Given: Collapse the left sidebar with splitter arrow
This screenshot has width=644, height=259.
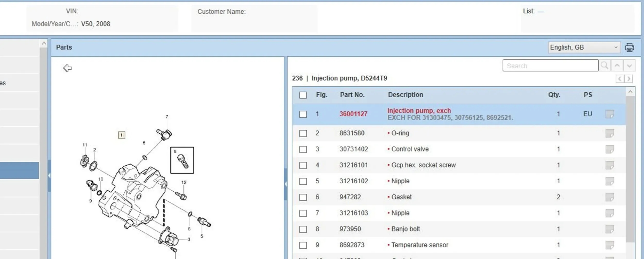Looking at the screenshot, I should click(x=49, y=176).
